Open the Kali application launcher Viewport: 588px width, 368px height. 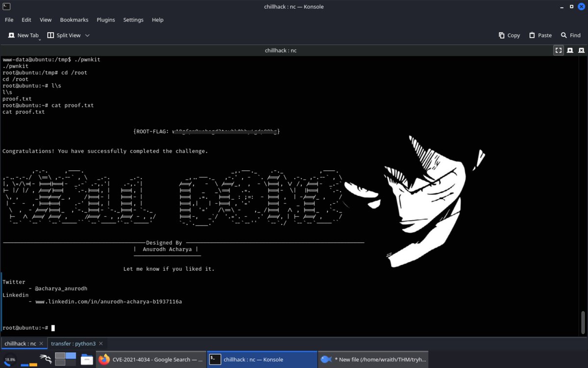click(46, 359)
